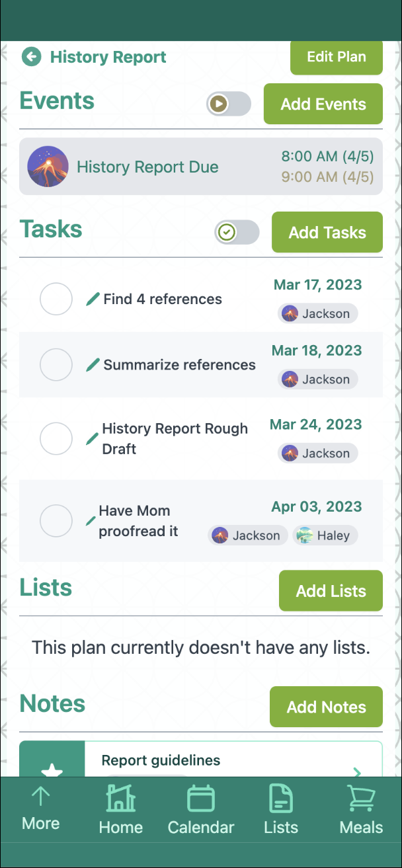Tap the back arrow beside History Report
Screen dimensions: 402x868
pyautogui.click(x=31, y=58)
